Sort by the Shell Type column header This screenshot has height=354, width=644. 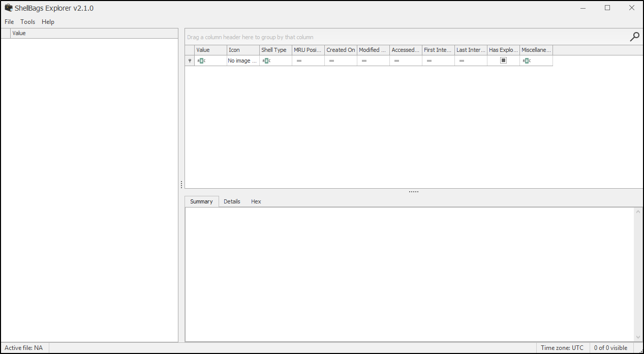(275, 50)
